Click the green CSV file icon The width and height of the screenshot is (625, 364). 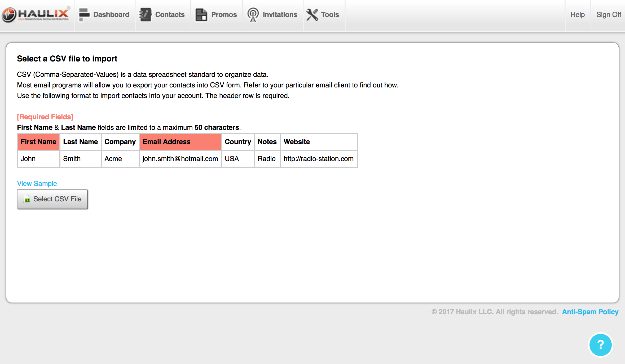coord(27,199)
